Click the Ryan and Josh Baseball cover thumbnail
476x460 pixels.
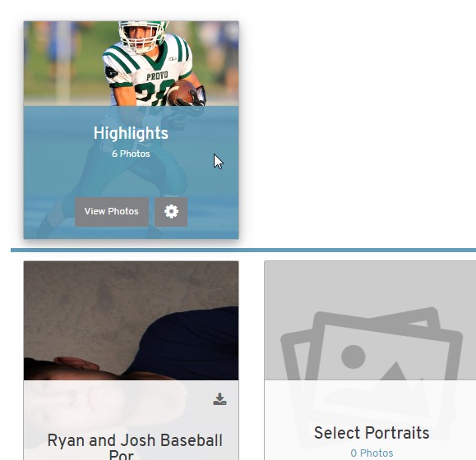coord(132,320)
